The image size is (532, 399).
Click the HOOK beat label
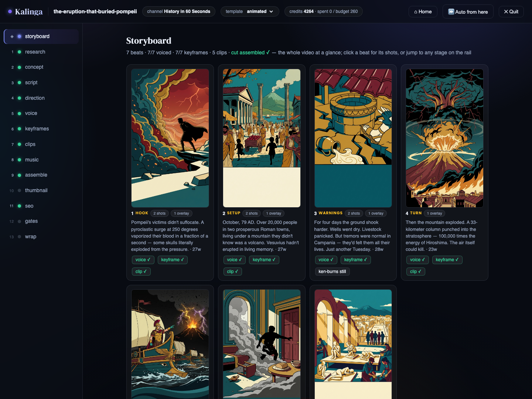(142, 213)
